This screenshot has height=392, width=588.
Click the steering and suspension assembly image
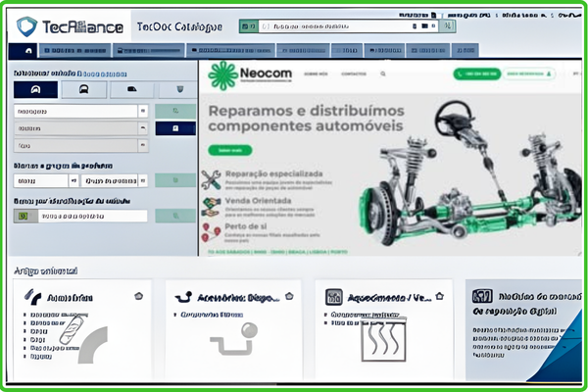[470, 173]
